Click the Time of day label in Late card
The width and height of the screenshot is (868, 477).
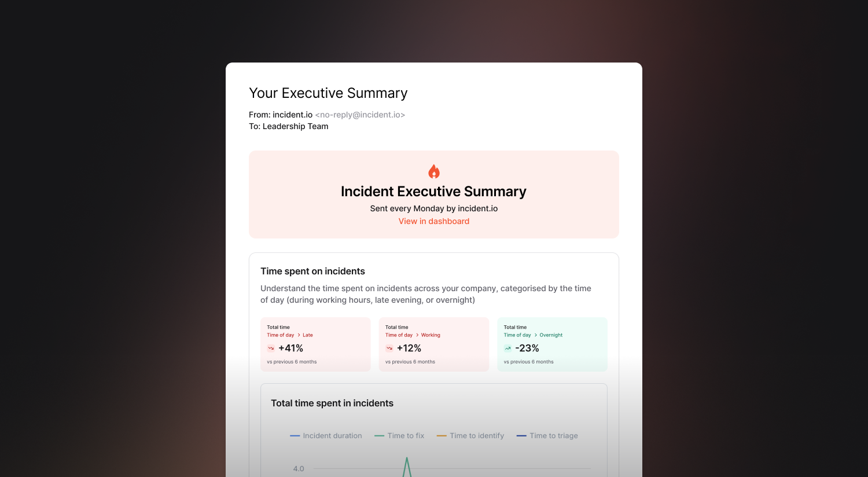pos(281,335)
